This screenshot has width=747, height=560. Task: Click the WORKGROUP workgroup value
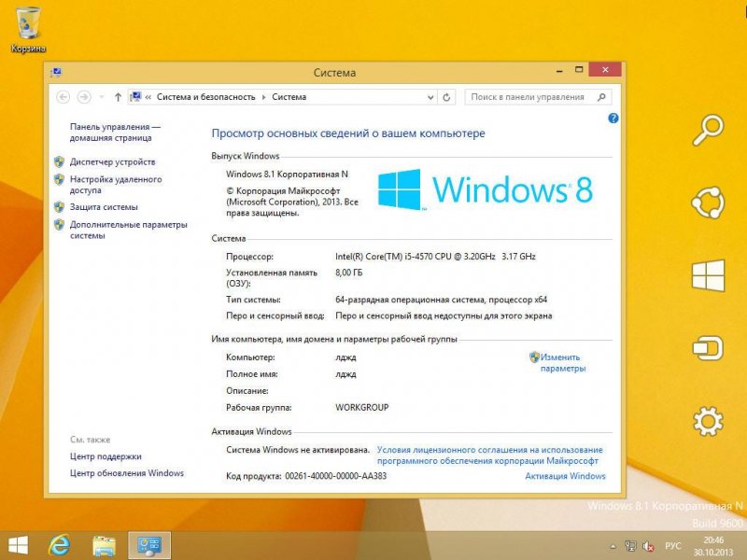(x=362, y=407)
